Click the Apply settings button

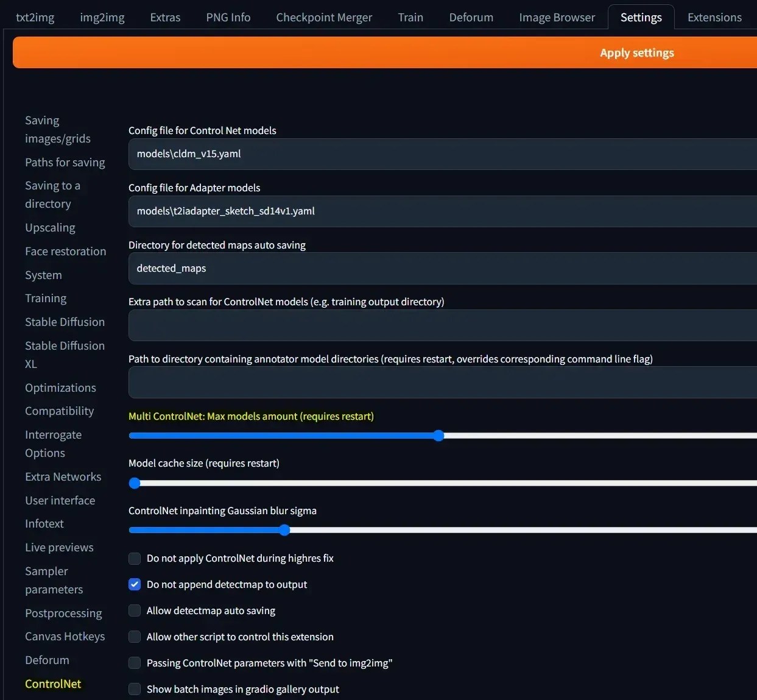[385, 52]
